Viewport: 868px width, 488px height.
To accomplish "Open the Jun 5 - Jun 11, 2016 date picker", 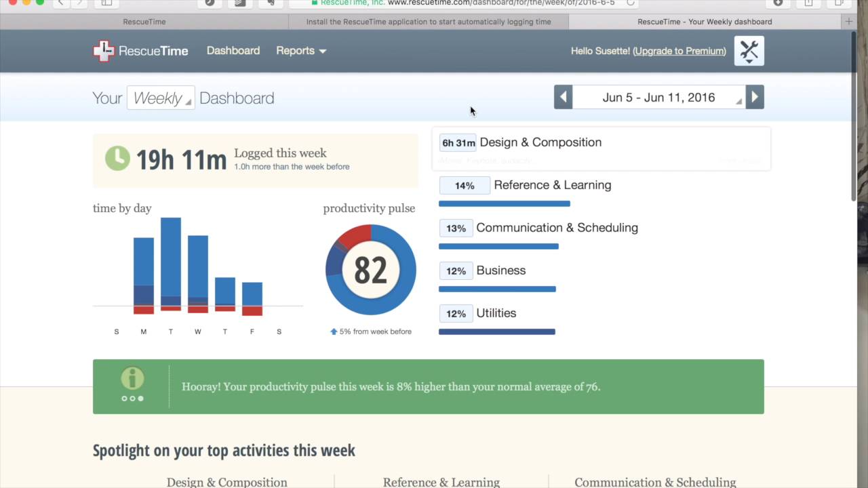I will [659, 97].
